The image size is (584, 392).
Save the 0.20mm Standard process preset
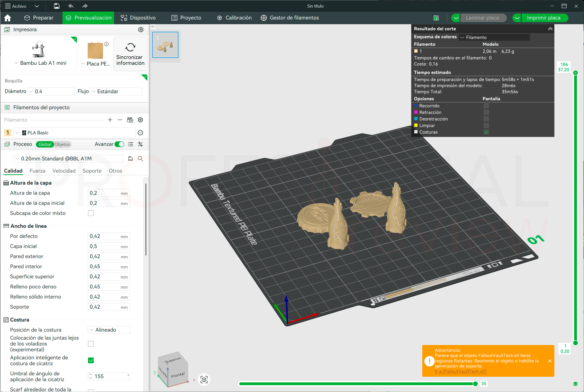pyautogui.click(x=130, y=159)
